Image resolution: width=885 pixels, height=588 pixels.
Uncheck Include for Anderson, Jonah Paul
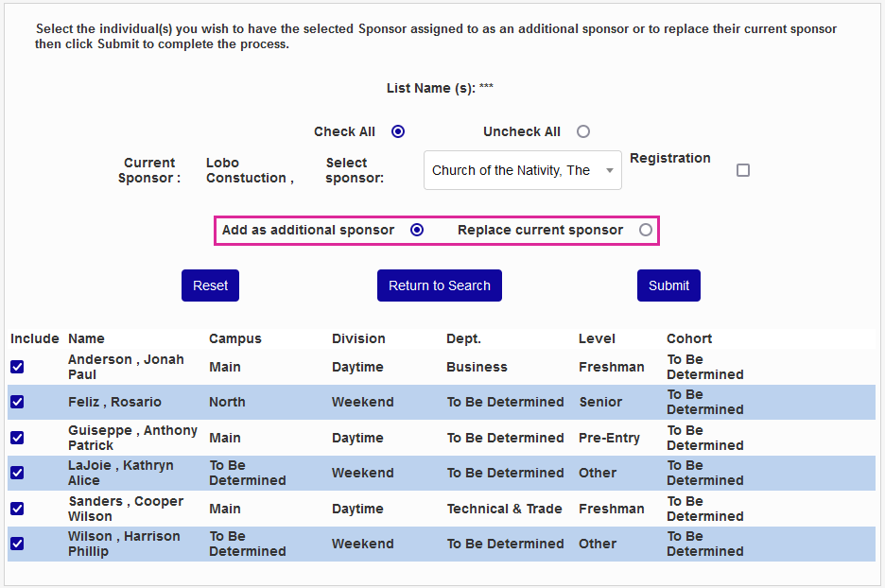pyautogui.click(x=17, y=367)
